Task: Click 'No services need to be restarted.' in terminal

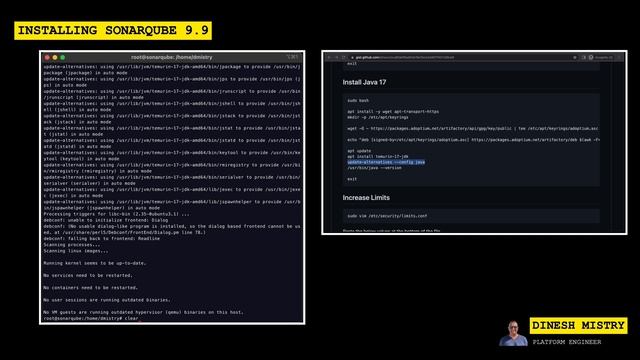Action: pos(88,276)
